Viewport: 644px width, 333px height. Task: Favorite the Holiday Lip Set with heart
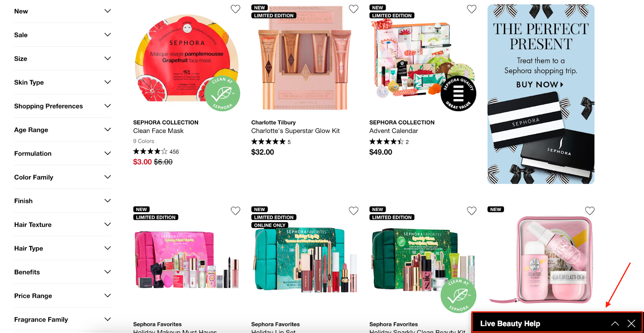pos(353,211)
